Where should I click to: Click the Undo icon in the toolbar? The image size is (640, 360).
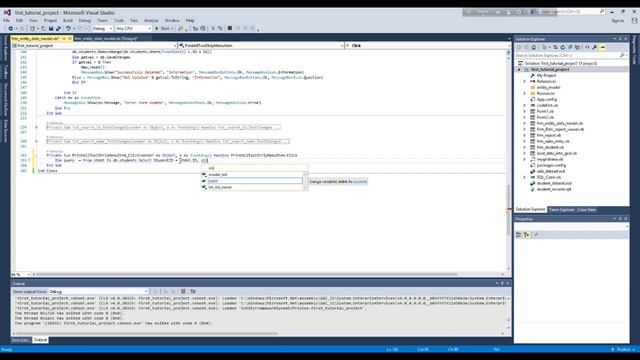coord(68,29)
